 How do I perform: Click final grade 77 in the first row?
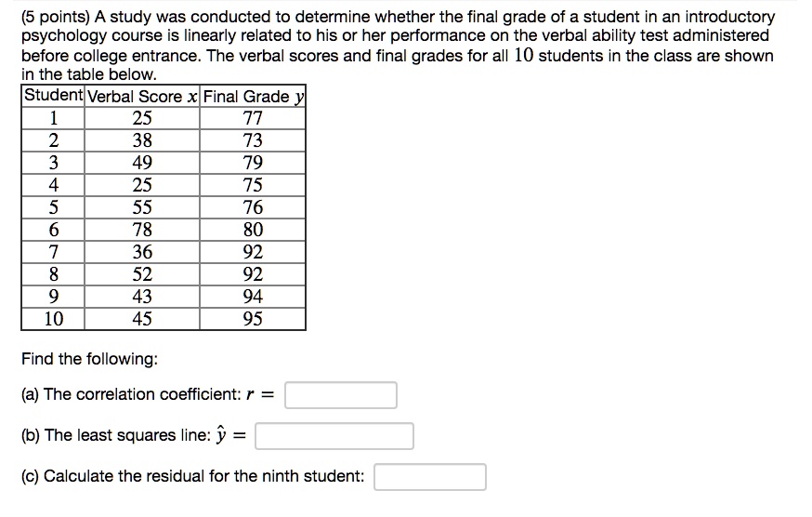click(x=253, y=118)
